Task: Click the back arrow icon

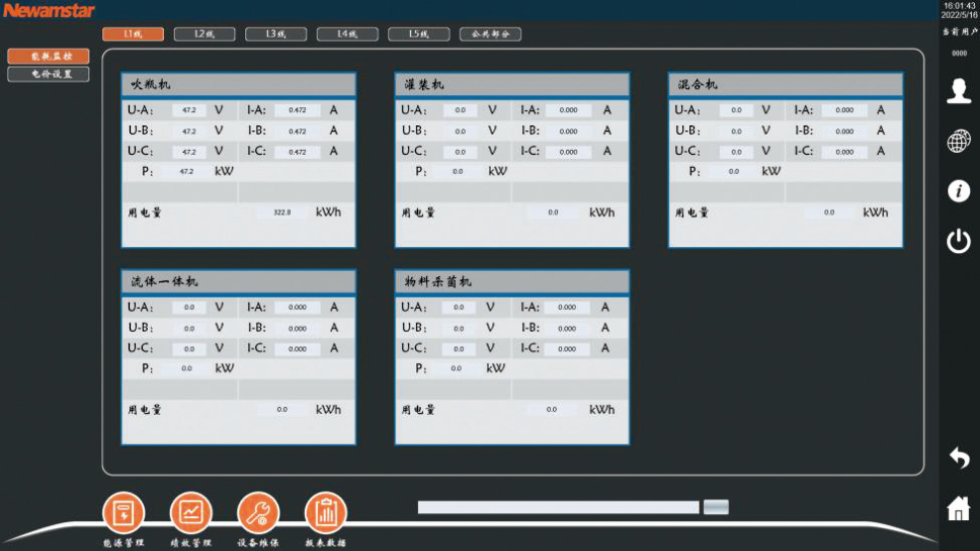Action: pyautogui.click(x=959, y=458)
